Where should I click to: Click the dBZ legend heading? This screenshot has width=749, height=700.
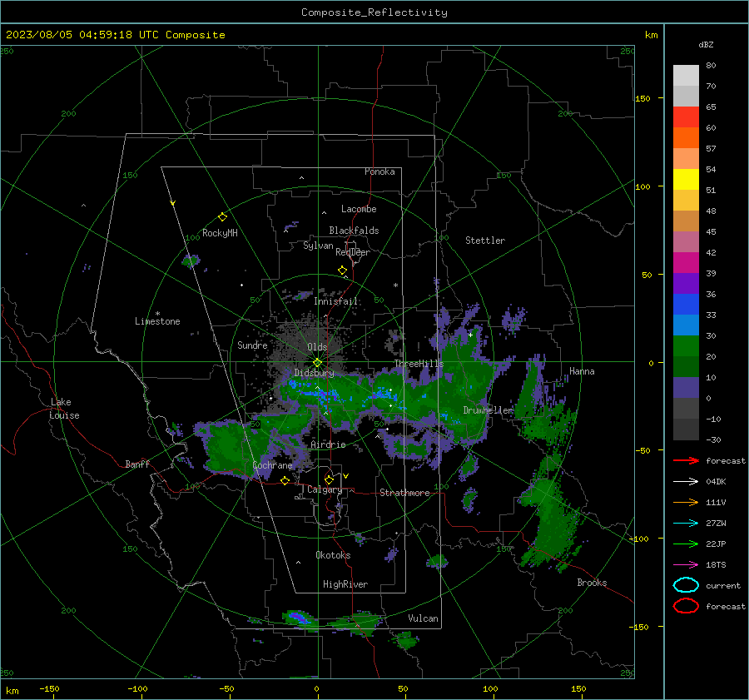point(706,44)
